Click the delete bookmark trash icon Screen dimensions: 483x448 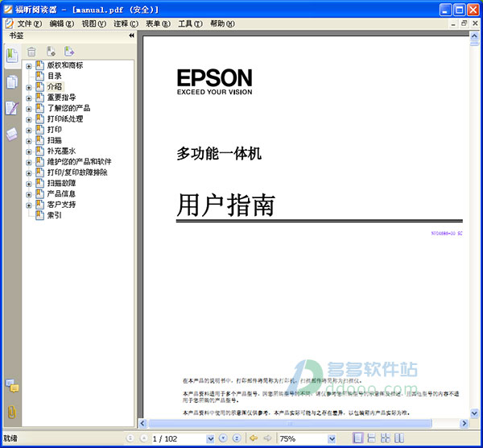[x=31, y=52]
